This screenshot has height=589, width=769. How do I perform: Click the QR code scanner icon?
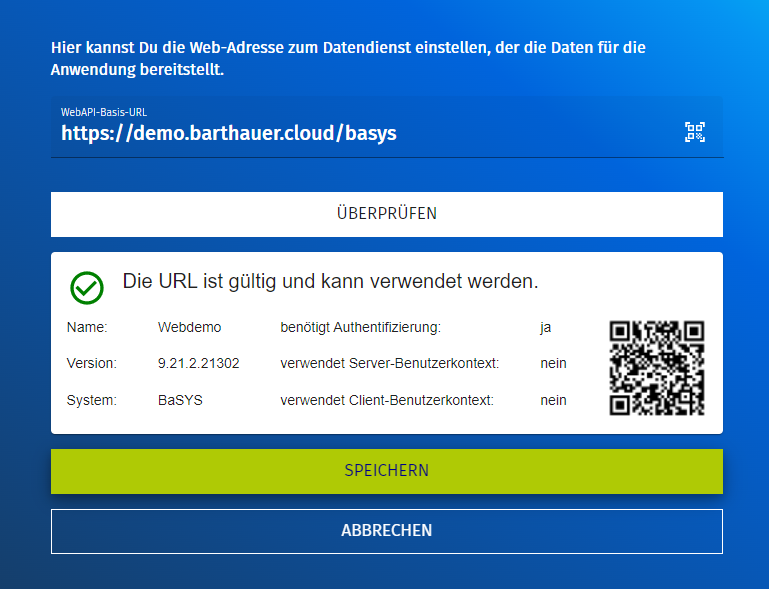coord(694,132)
